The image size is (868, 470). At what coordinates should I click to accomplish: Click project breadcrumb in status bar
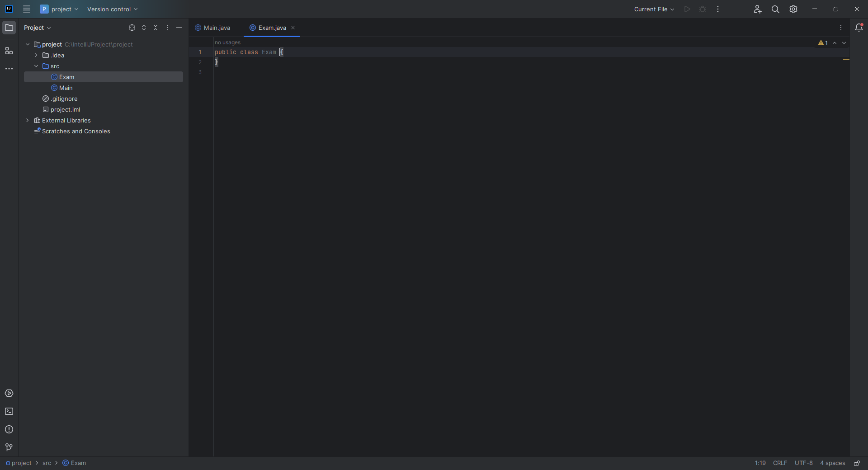coord(19,463)
